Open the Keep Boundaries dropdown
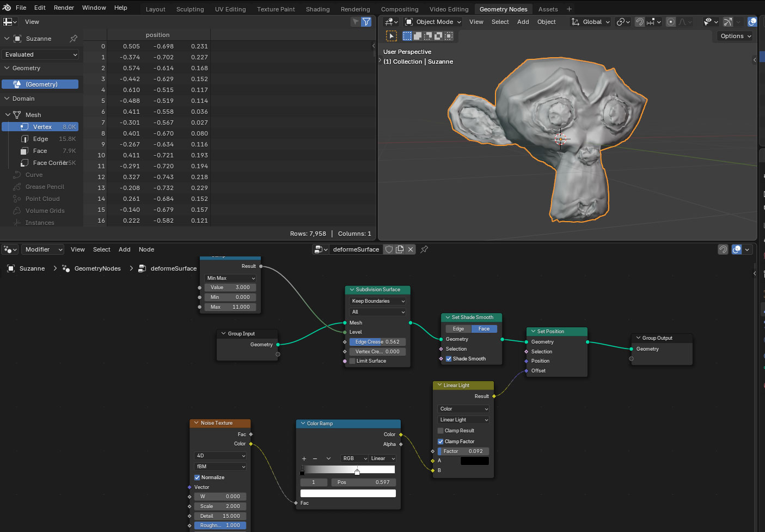Viewport: 765px width, 532px height. pos(378,301)
